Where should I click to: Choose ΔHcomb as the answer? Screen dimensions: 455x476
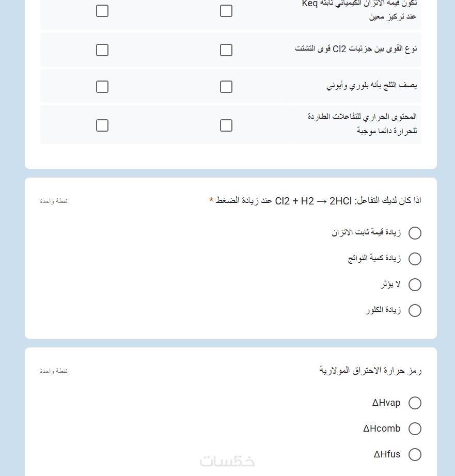[415, 429]
